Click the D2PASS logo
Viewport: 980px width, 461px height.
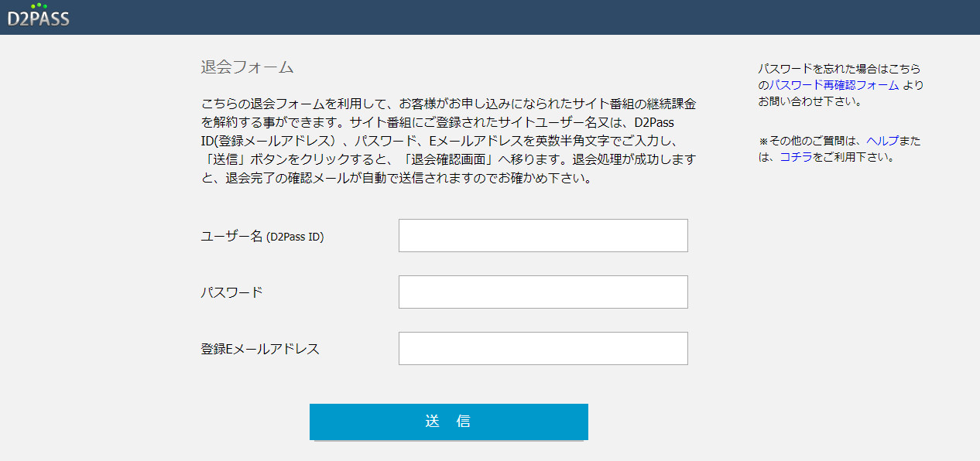[x=38, y=19]
